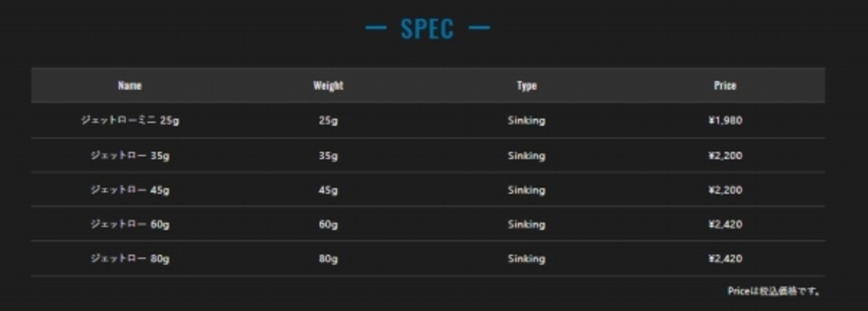This screenshot has width=868, height=311.
Task: Click Sinking type in the 80g row
Action: [526, 259]
